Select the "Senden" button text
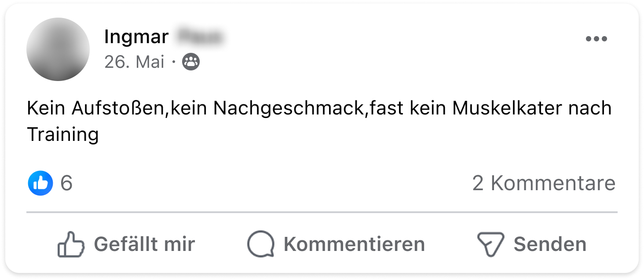Screen dimensions: 644x280 [550, 244]
